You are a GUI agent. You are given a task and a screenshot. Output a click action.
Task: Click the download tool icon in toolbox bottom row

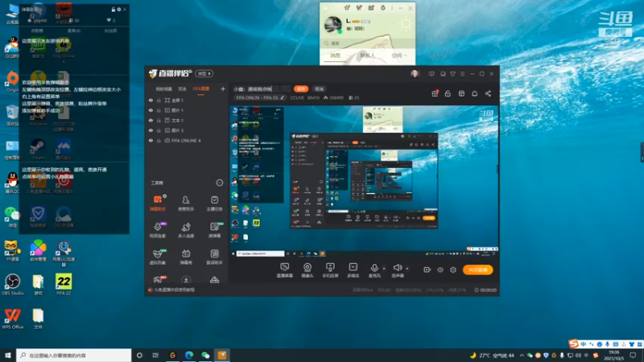point(186,280)
